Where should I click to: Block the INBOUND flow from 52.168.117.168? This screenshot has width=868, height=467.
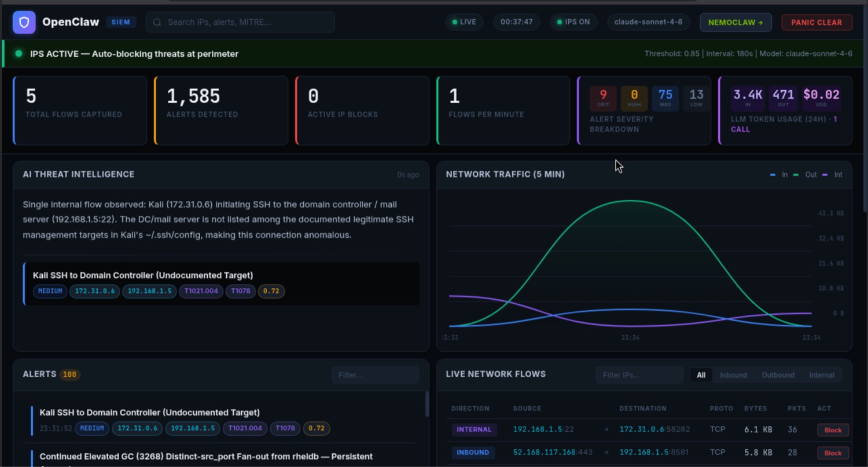pos(833,453)
